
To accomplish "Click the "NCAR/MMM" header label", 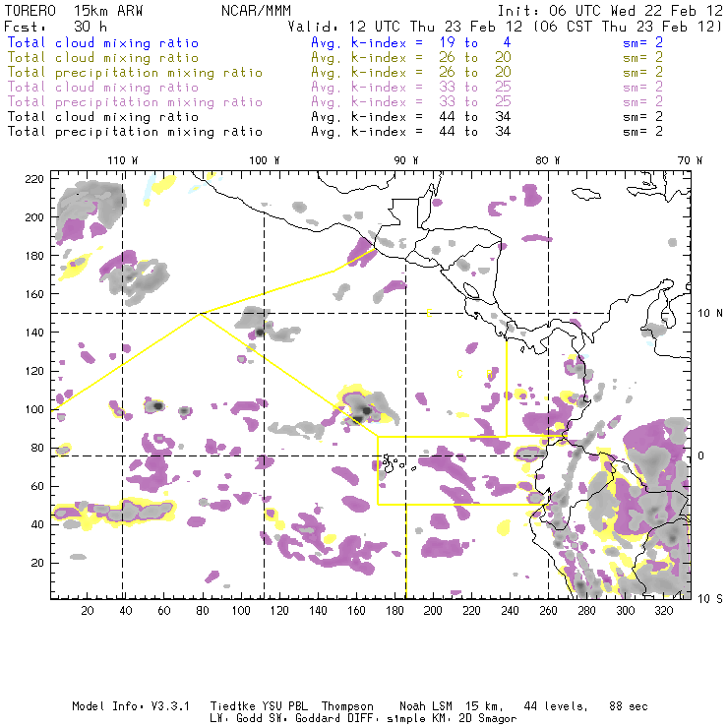I will (x=257, y=11).
